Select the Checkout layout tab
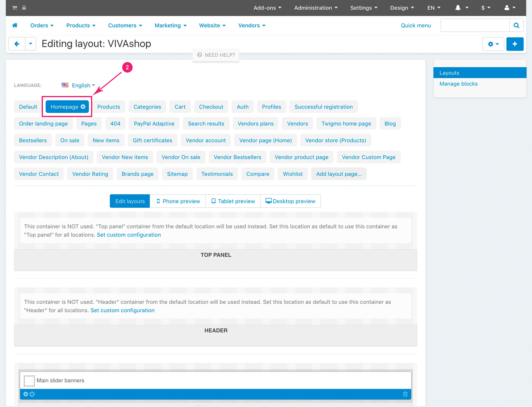Screen dimensions: 532x407 coord(211,107)
